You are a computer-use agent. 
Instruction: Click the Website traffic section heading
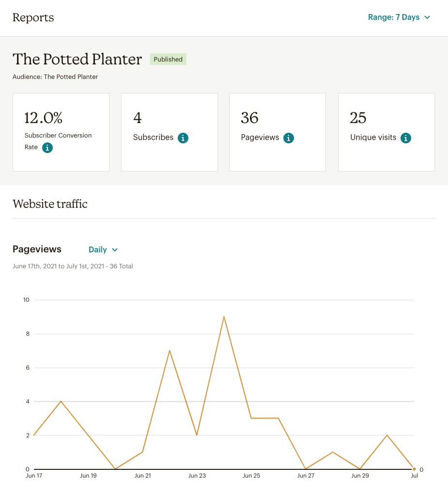point(50,204)
